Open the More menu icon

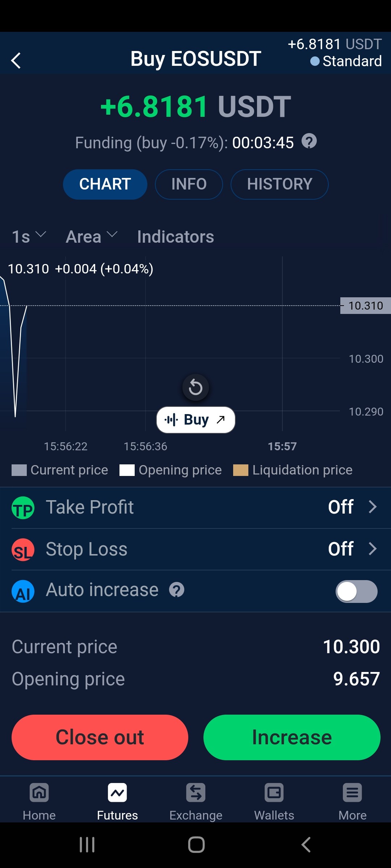point(352,793)
